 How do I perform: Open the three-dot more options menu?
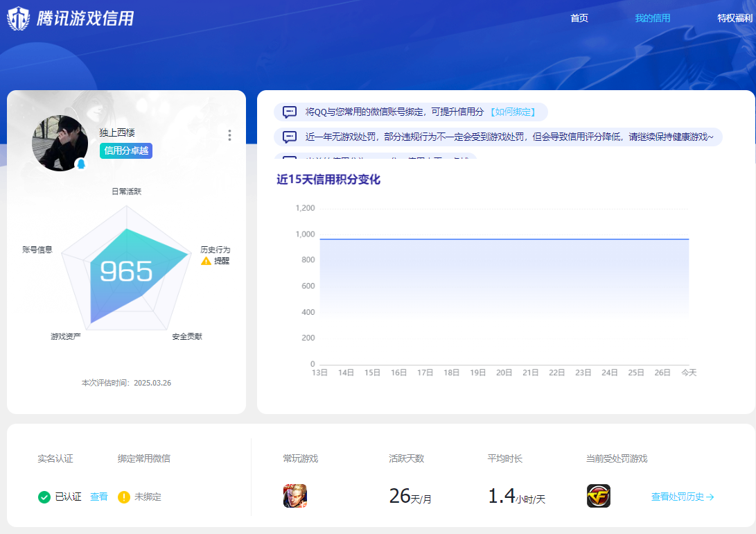pyautogui.click(x=229, y=135)
